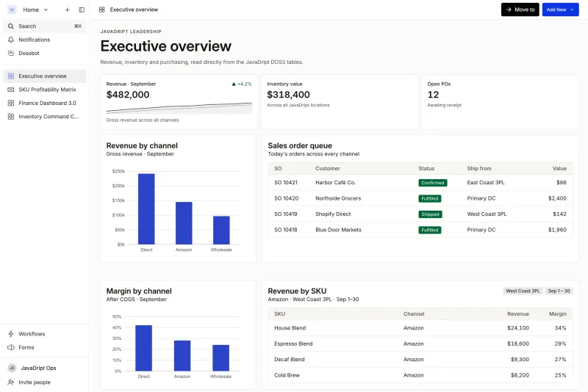Click the Direct bar in Margin by channel
Screen dimensions: 588x392
[143, 348]
